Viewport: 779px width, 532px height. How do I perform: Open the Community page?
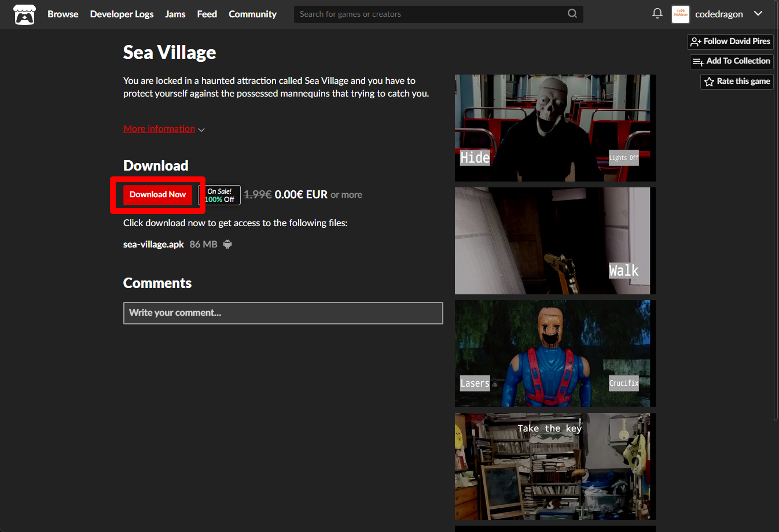point(252,14)
